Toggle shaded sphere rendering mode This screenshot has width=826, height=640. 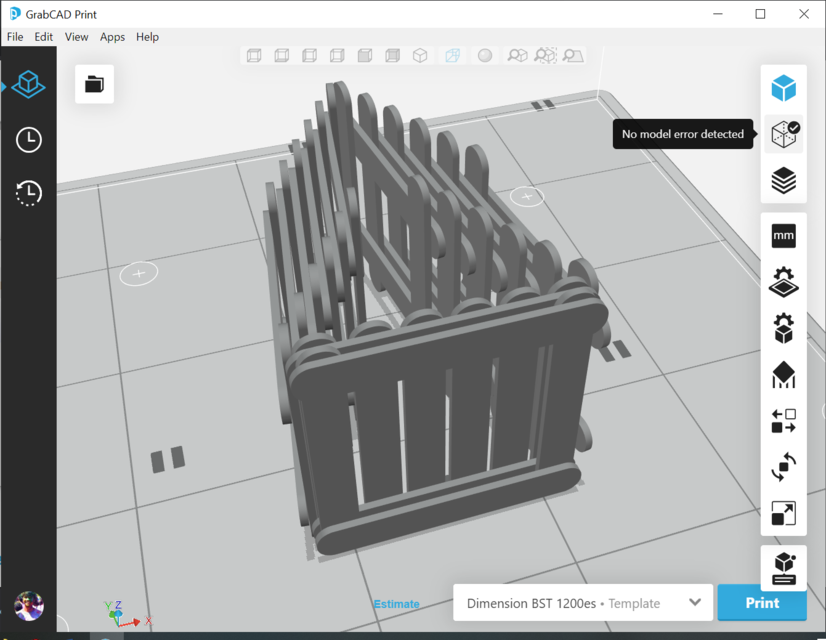coord(485,56)
